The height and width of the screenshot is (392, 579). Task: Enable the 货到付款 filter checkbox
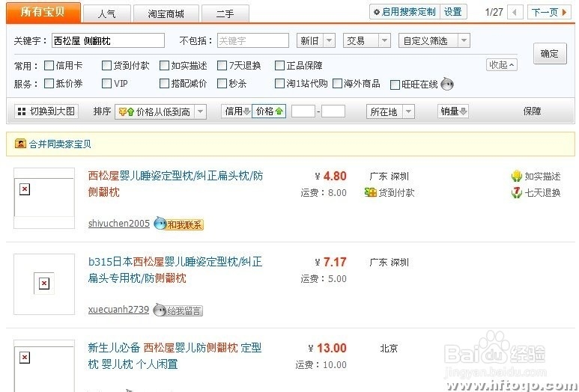[x=106, y=66]
